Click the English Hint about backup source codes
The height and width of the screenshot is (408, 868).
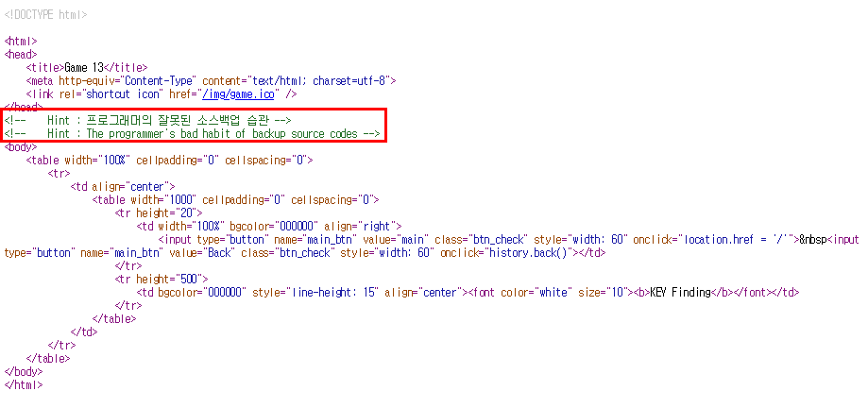click(x=192, y=133)
